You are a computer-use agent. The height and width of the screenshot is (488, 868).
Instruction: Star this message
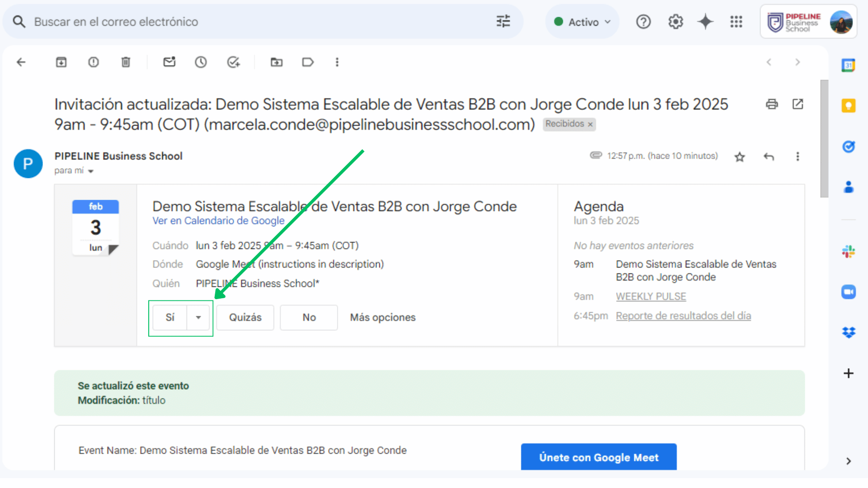point(740,157)
